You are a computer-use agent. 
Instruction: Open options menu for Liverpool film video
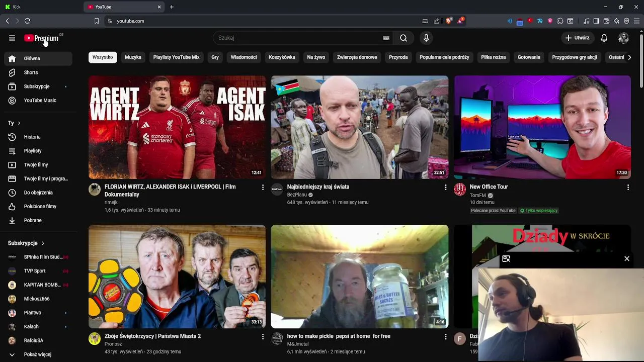tap(263, 187)
